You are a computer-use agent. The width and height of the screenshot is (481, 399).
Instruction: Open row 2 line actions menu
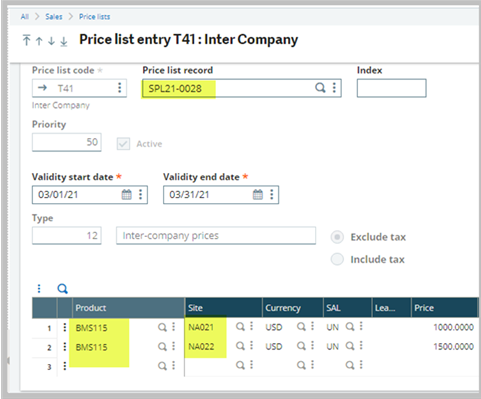[x=65, y=347]
